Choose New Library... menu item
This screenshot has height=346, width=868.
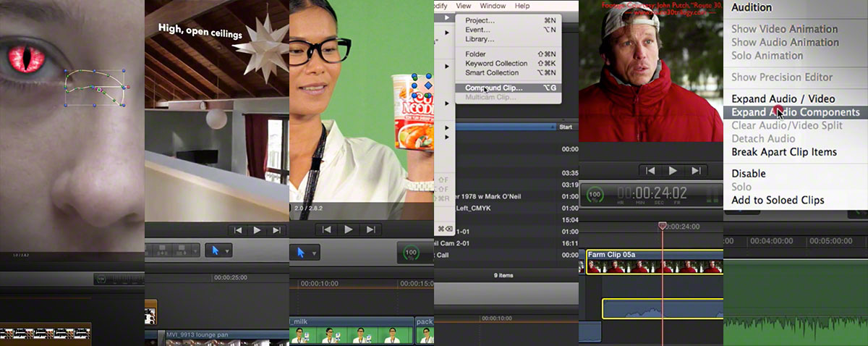[x=509, y=39]
